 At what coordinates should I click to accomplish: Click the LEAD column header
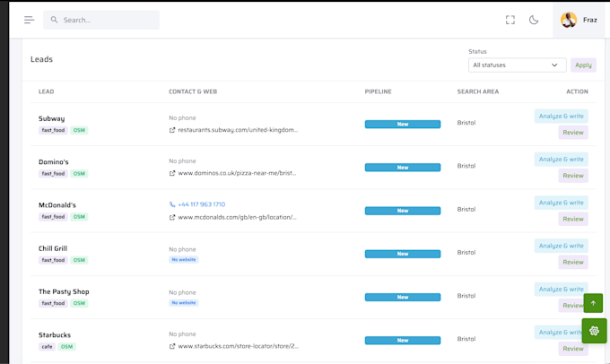[46, 91]
